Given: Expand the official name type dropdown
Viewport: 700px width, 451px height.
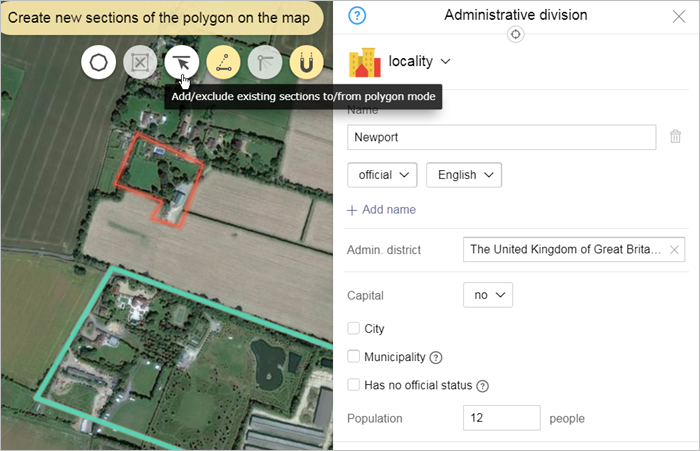Looking at the screenshot, I should coord(382,175).
